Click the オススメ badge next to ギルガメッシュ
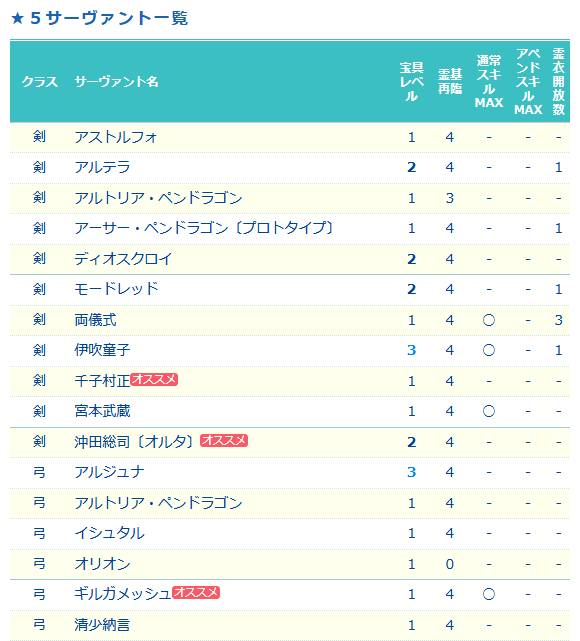The image size is (580, 641). pyautogui.click(x=196, y=592)
